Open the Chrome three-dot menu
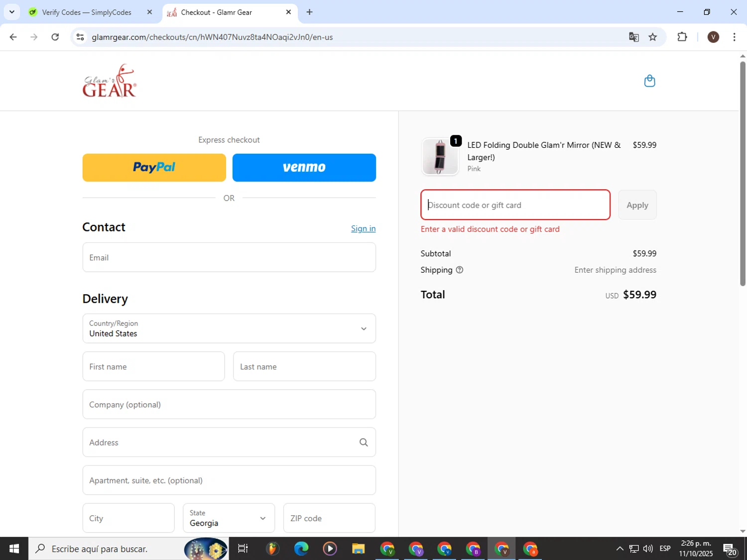747x560 pixels. pos(734,37)
